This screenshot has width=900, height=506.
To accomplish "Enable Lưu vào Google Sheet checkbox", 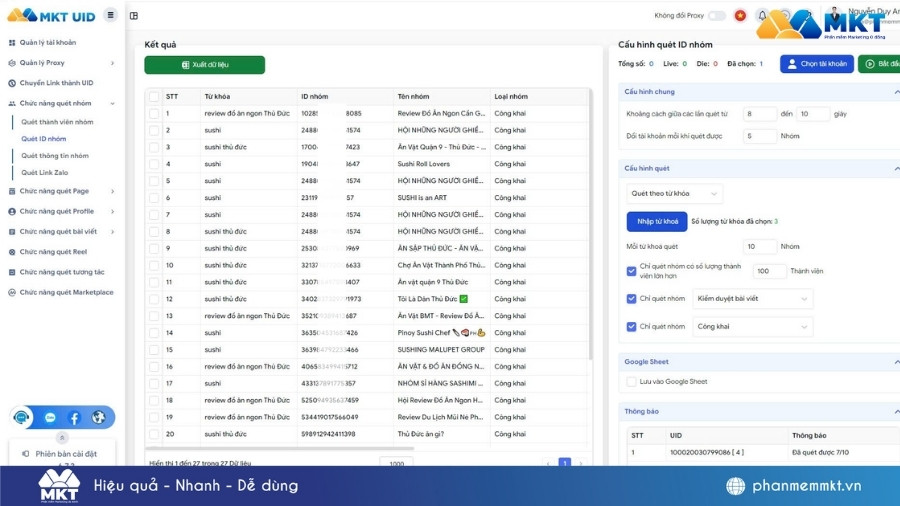I will pyautogui.click(x=631, y=382).
